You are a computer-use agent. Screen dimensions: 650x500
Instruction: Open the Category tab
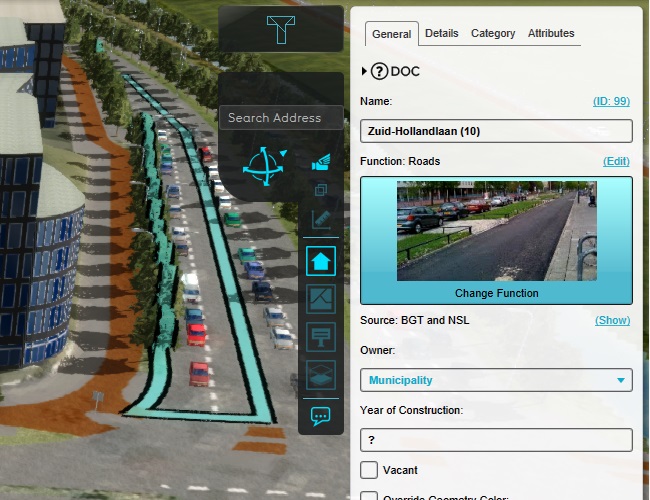(x=493, y=33)
